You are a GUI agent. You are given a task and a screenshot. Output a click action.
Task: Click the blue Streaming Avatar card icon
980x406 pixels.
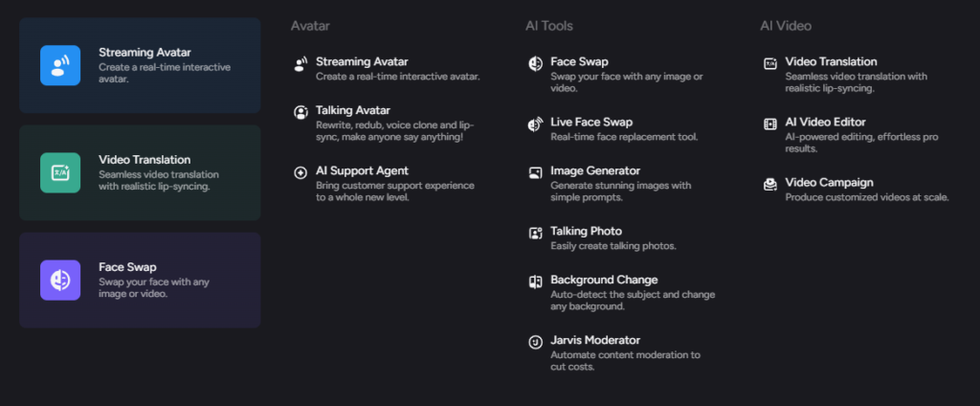coord(60,65)
